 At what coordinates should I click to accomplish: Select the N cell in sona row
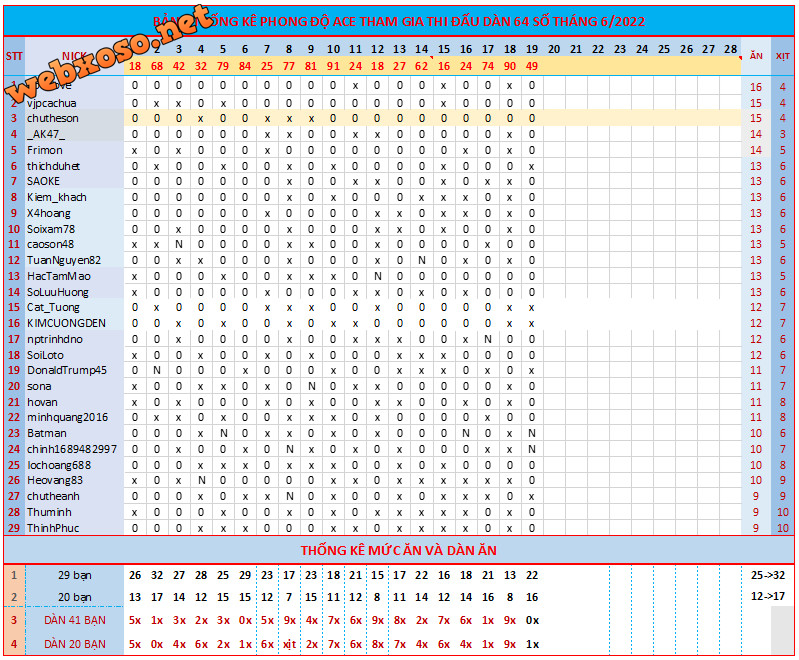point(311,386)
